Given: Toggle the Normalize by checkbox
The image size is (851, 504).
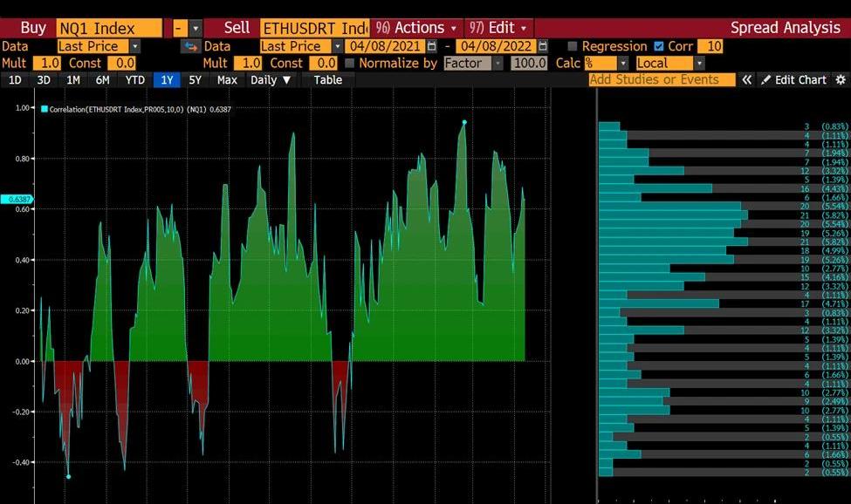Looking at the screenshot, I should coord(350,63).
